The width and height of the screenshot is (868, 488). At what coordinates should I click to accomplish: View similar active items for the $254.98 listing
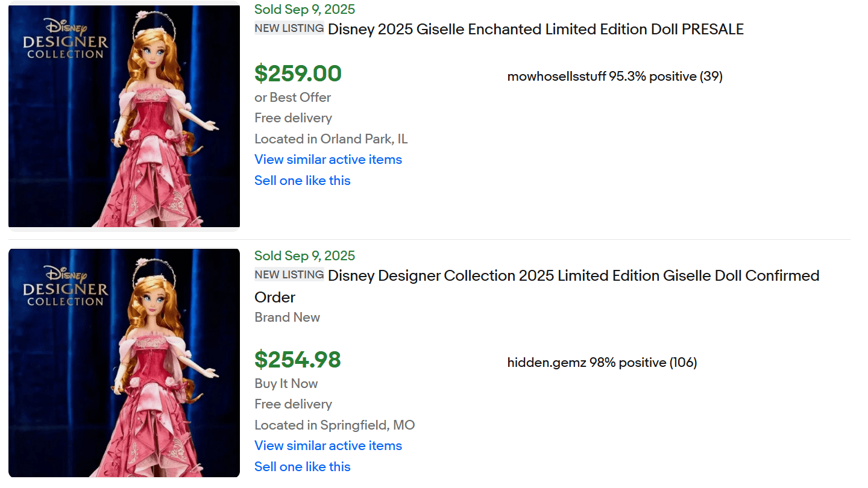point(328,446)
